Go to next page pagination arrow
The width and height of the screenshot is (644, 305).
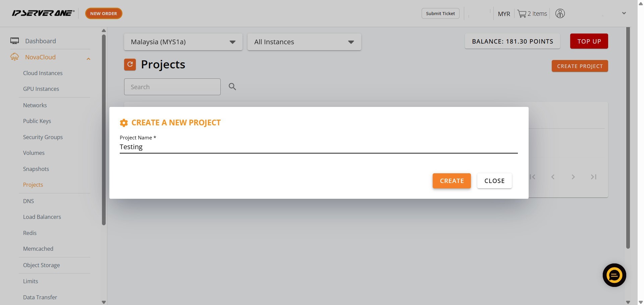coord(573,177)
